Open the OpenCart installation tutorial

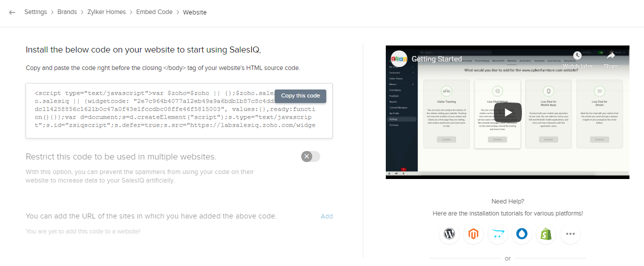click(497, 234)
